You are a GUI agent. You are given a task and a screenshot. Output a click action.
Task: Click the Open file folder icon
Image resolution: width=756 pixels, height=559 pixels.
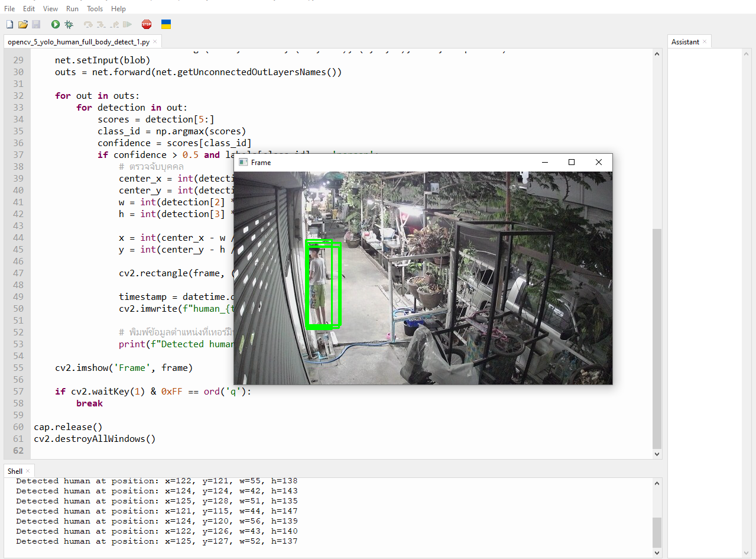tap(23, 24)
